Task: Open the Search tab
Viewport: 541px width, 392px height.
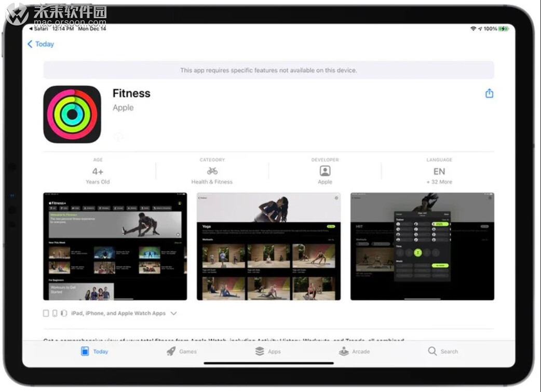Action: click(x=443, y=352)
